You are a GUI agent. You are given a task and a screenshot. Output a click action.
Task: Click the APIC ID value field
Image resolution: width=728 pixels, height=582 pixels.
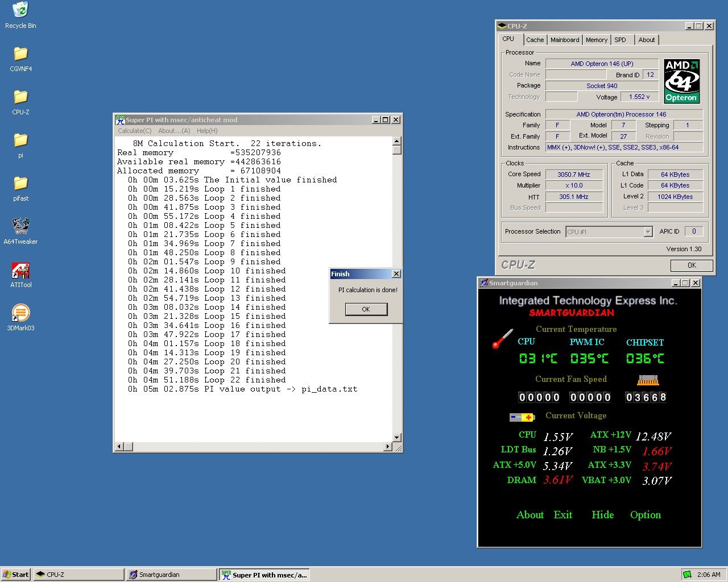693,231
